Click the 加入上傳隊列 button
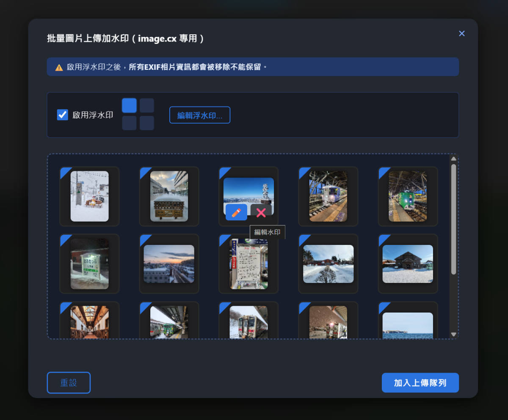 tap(420, 383)
